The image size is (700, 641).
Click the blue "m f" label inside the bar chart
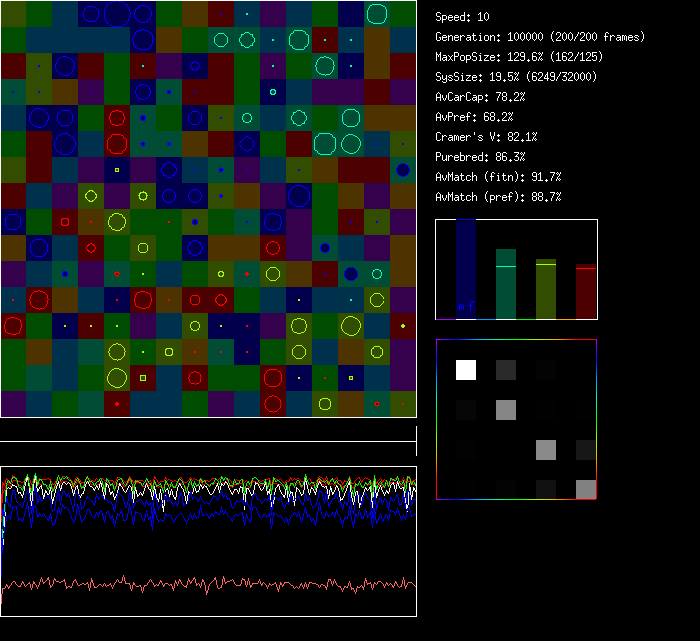[466, 307]
